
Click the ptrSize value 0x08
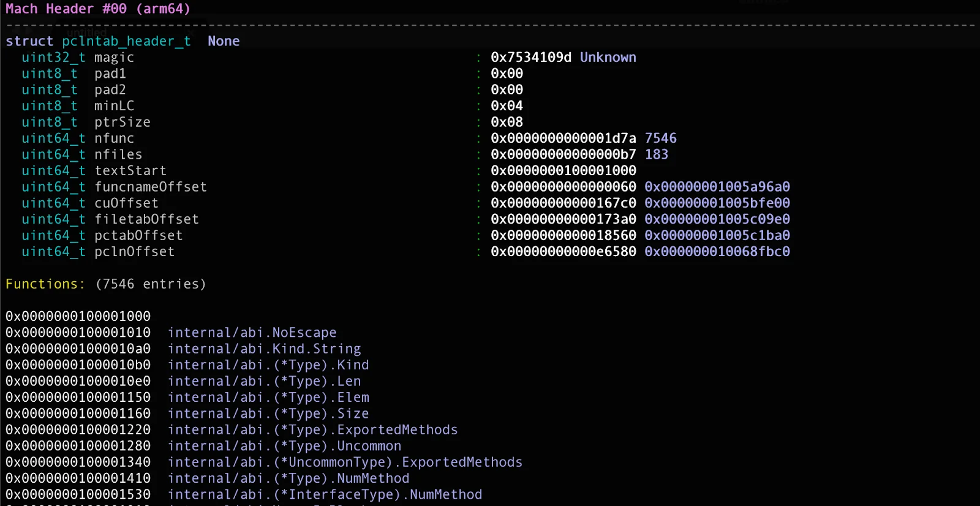click(507, 122)
